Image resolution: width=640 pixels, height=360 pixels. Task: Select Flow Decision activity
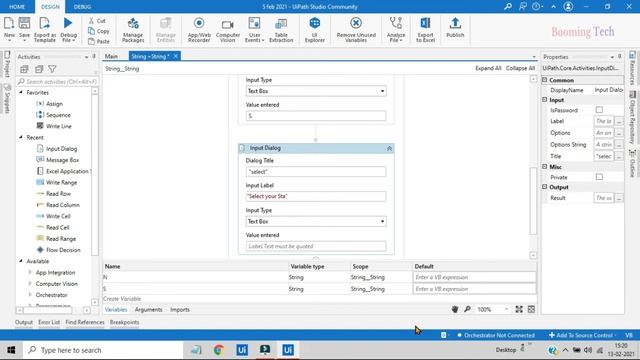pos(58,250)
